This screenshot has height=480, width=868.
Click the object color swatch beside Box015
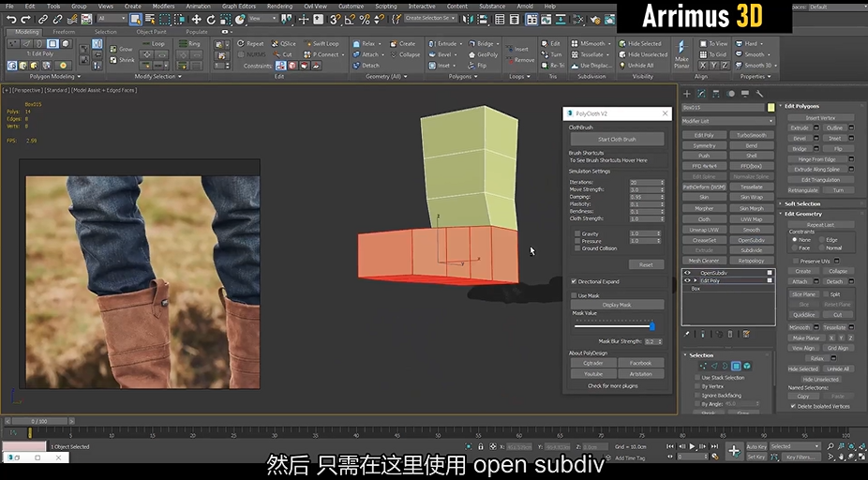point(771,108)
